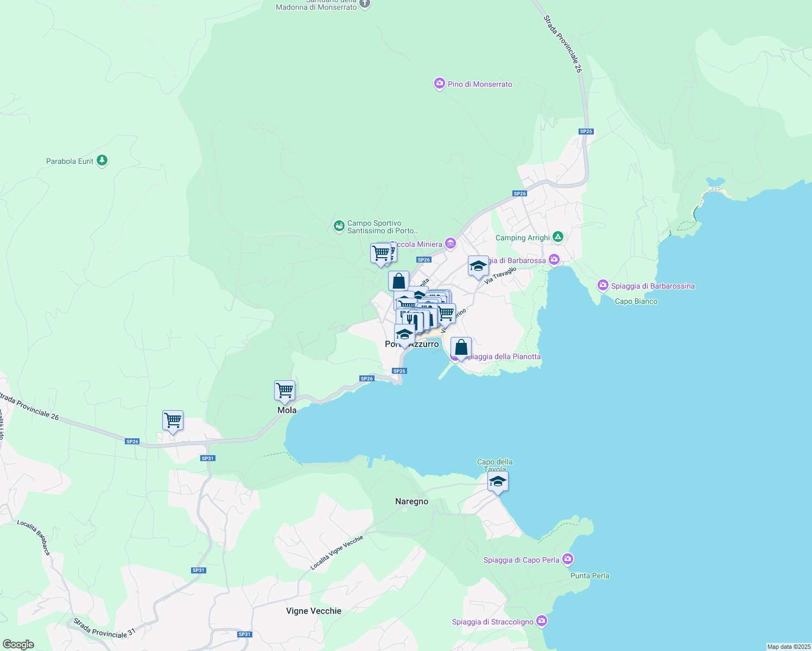
Task: Click the Map data ©2025 attribution
Action: point(789,647)
